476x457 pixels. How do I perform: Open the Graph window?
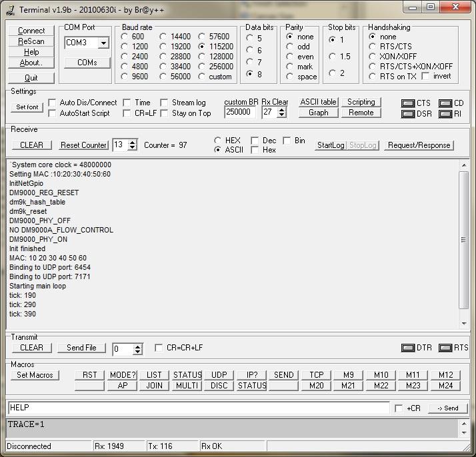click(x=318, y=113)
